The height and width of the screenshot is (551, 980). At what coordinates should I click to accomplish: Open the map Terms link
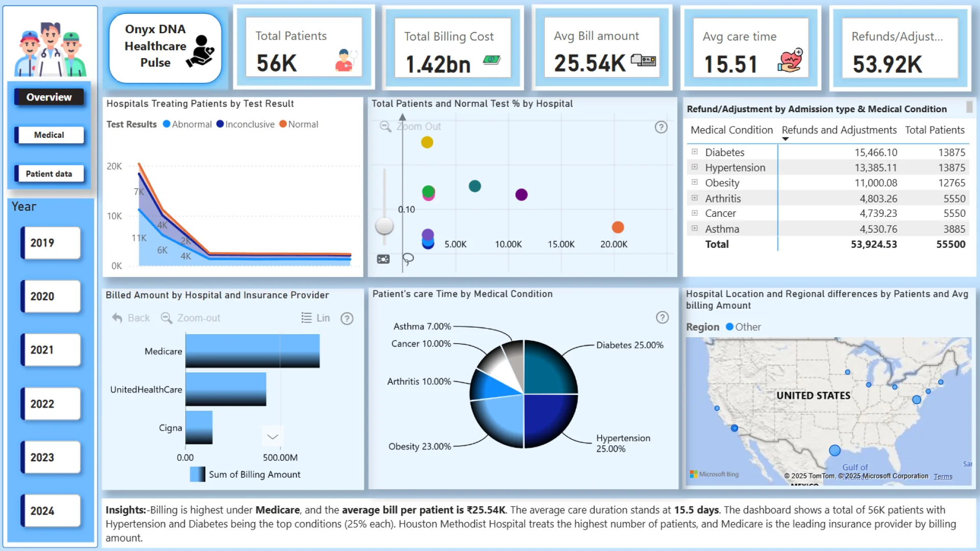[943, 477]
